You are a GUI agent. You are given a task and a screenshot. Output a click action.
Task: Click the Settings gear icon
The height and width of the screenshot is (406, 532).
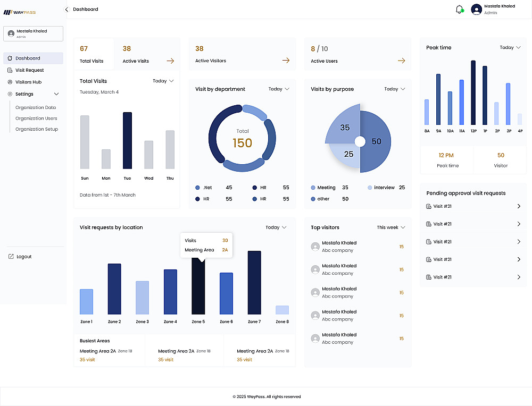pyautogui.click(x=10, y=94)
